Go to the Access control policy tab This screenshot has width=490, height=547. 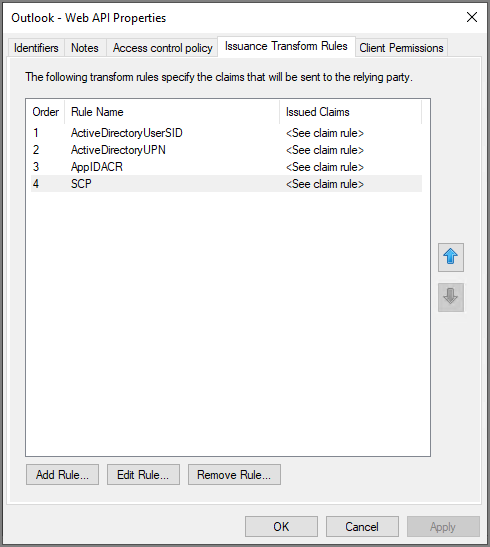[x=163, y=48]
